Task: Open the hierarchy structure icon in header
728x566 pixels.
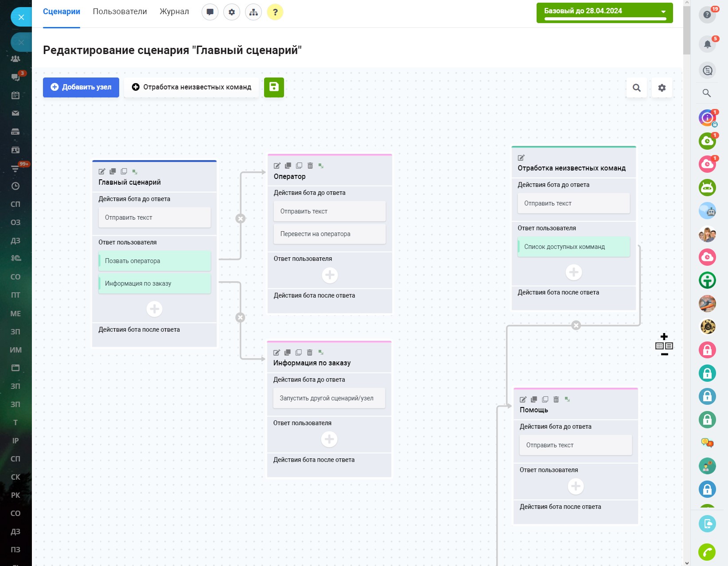Action: pyautogui.click(x=253, y=12)
